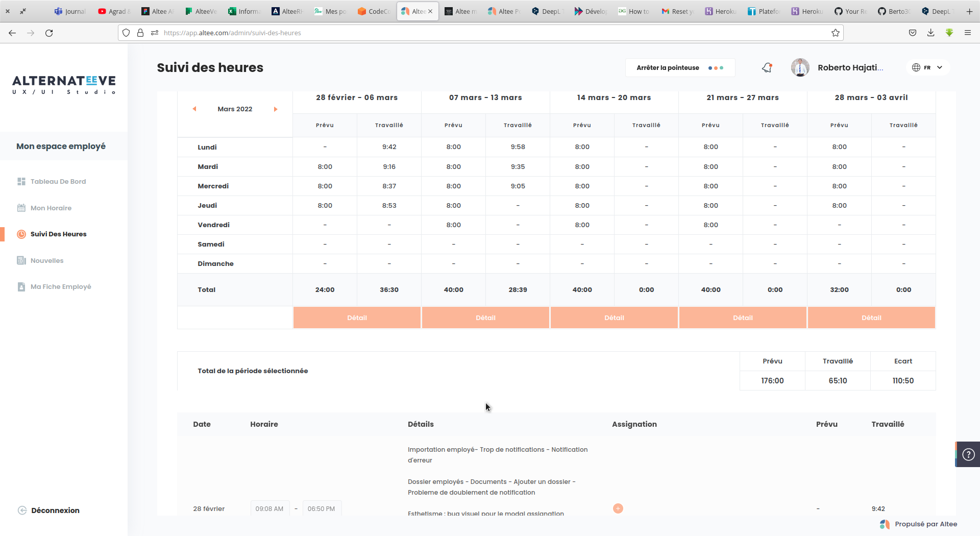Click the Alternateeve studio logo

(x=64, y=85)
